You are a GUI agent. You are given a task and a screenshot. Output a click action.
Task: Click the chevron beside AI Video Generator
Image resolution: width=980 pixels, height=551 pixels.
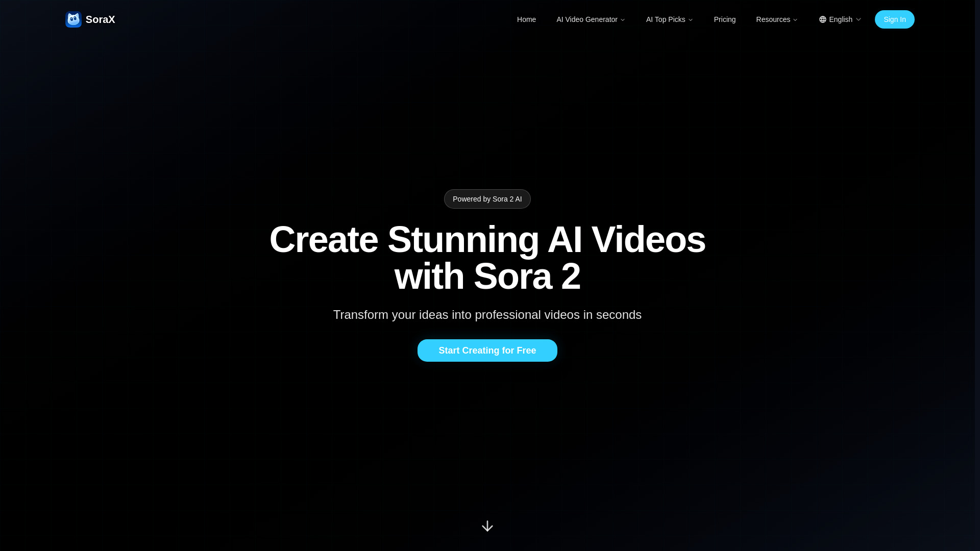[x=623, y=19]
